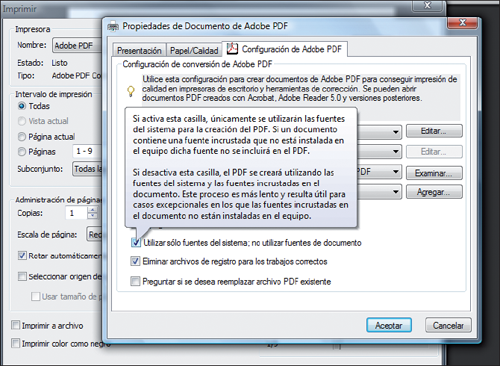Click the printer status text 'Listo'
Viewport: 500px width, 366px height.
point(59,63)
